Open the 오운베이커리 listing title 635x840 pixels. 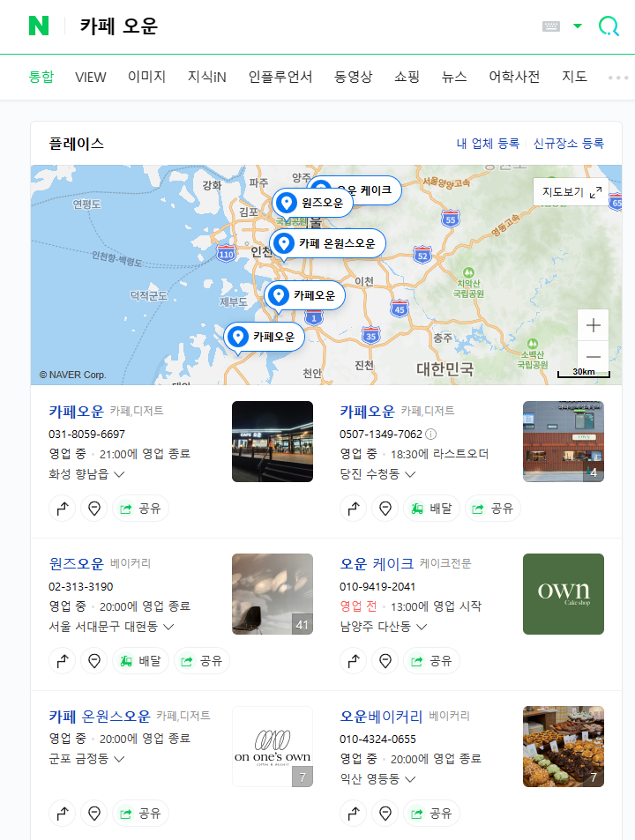pyautogui.click(x=381, y=717)
